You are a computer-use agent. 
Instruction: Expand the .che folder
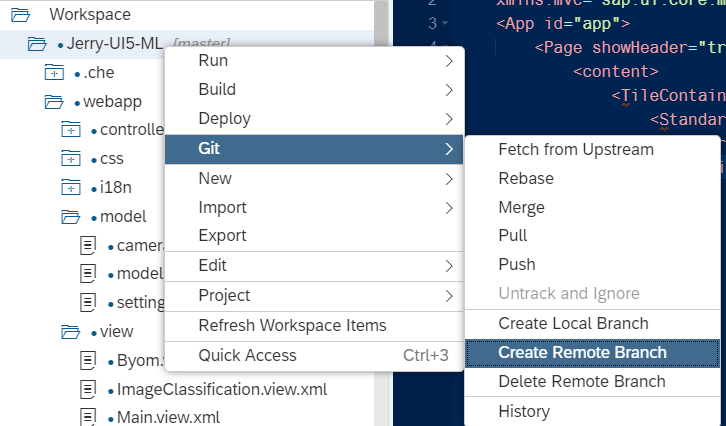coord(54,73)
